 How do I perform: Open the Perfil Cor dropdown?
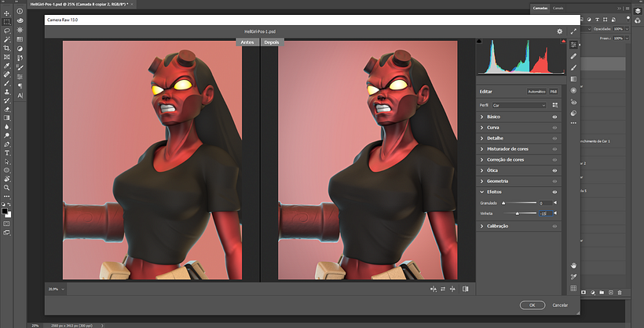[x=519, y=105]
